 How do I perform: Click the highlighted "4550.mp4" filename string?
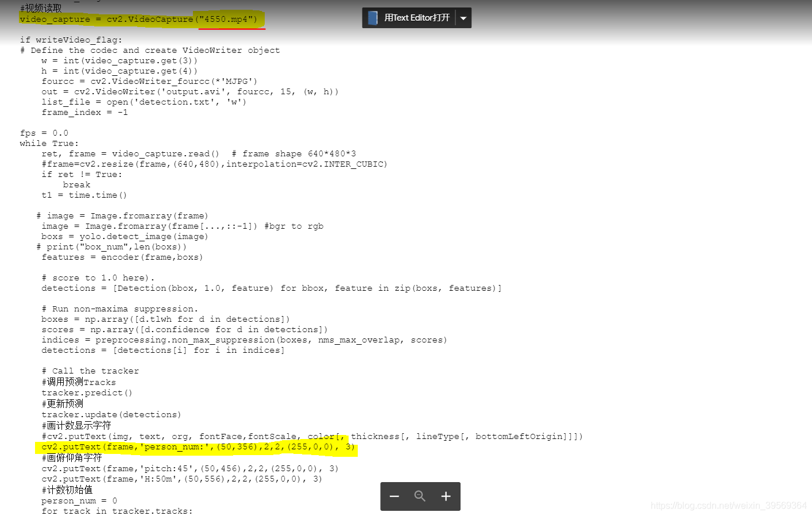point(228,20)
